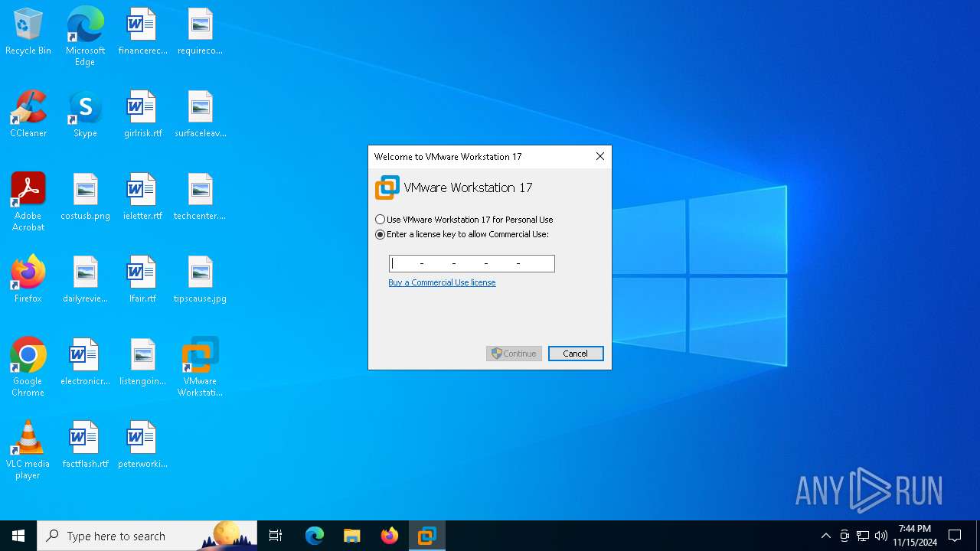Viewport: 980px width, 551px height.
Task: Click the VMware Workstation logo in the dialog
Action: pos(387,187)
